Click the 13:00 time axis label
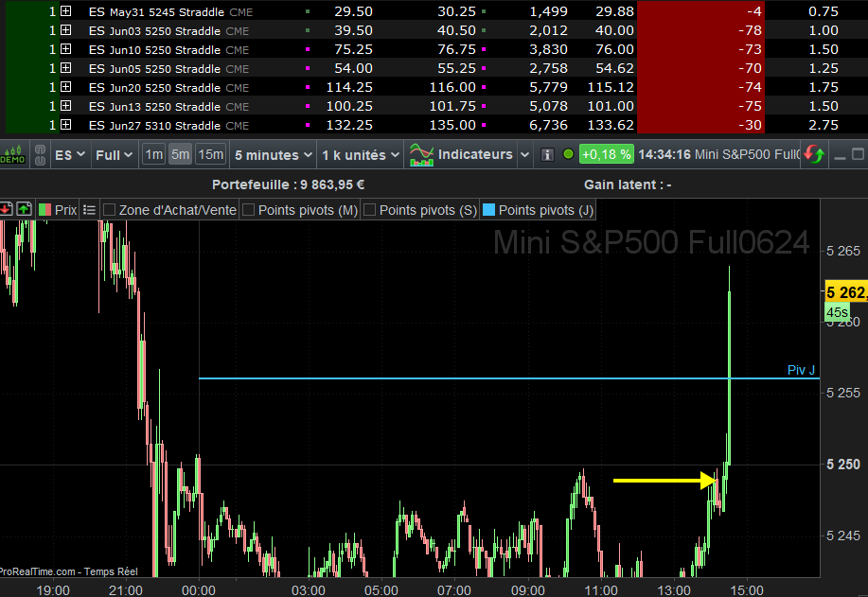The image size is (868, 597). click(674, 589)
